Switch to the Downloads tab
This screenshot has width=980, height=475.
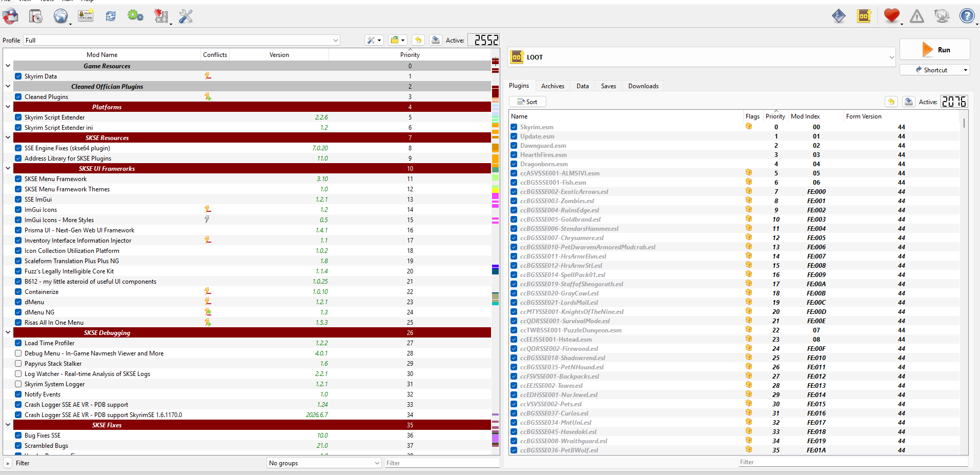click(643, 86)
